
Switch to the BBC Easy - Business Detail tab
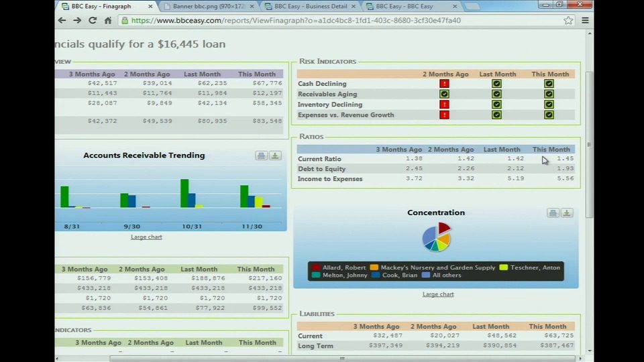pos(310,7)
